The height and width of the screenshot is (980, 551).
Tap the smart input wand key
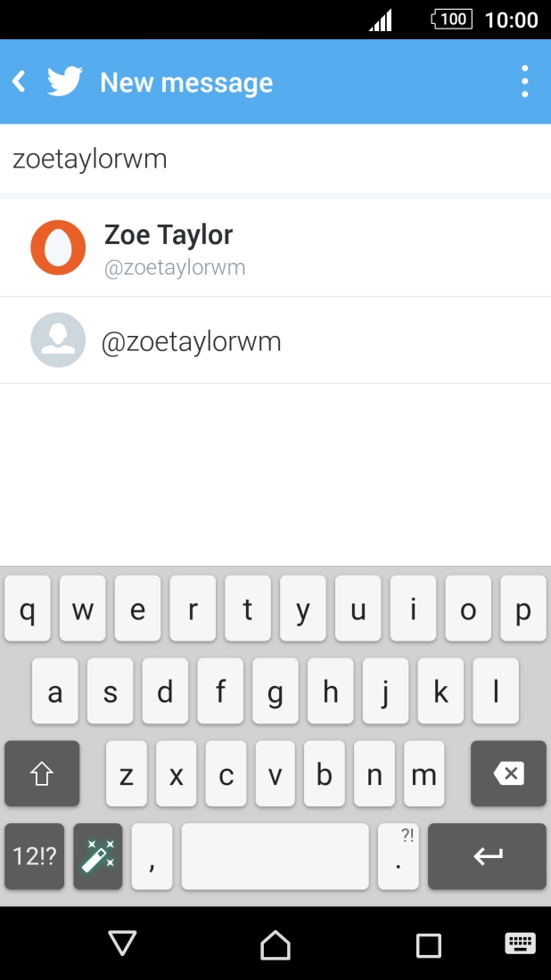tap(97, 856)
